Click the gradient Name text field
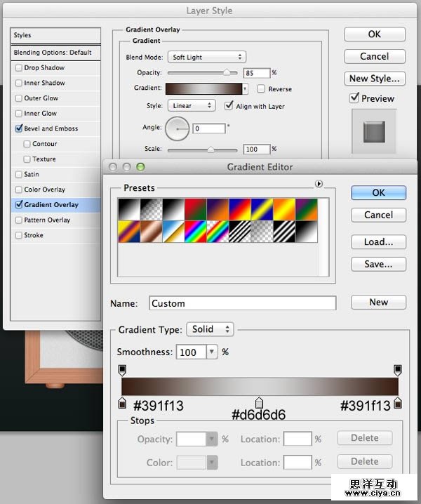 click(242, 303)
